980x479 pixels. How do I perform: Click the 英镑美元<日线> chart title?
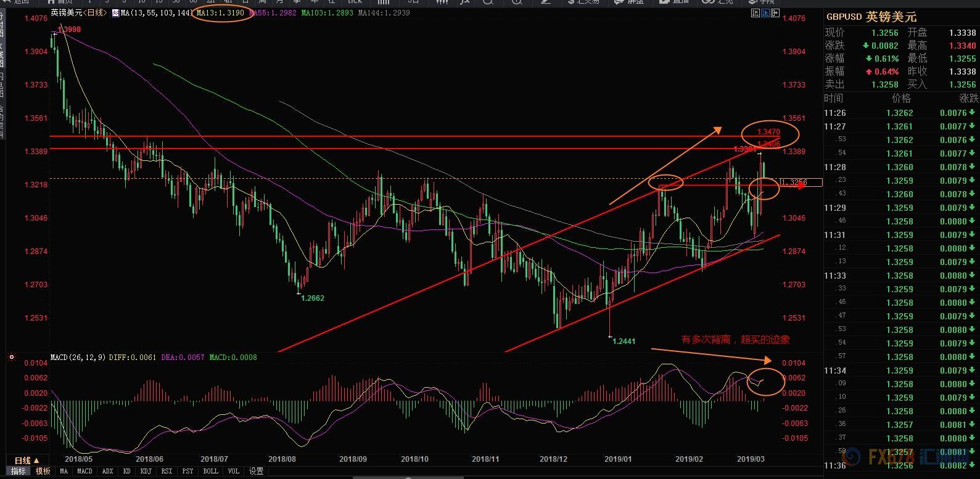(x=79, y=13)
